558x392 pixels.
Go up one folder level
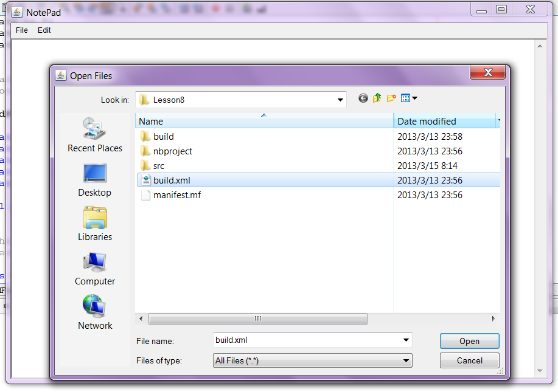point(377,98)
